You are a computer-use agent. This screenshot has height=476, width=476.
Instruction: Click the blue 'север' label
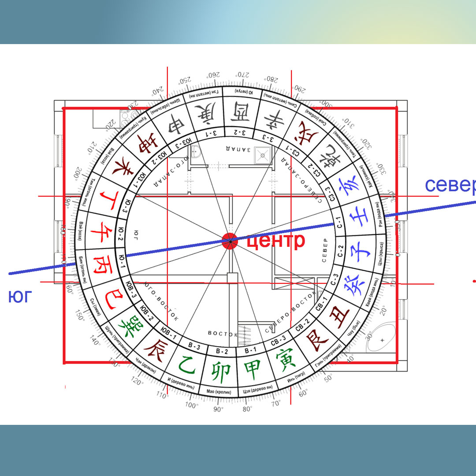click(450, 185)
